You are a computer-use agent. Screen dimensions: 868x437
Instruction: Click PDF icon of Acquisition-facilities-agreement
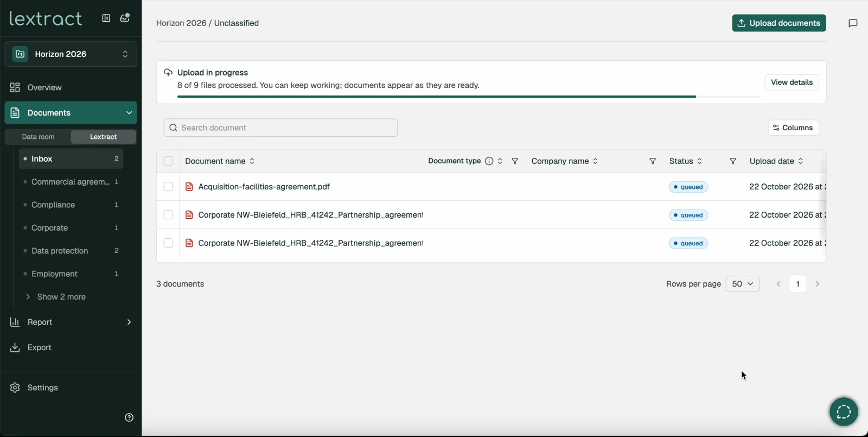tap(189, 187)
